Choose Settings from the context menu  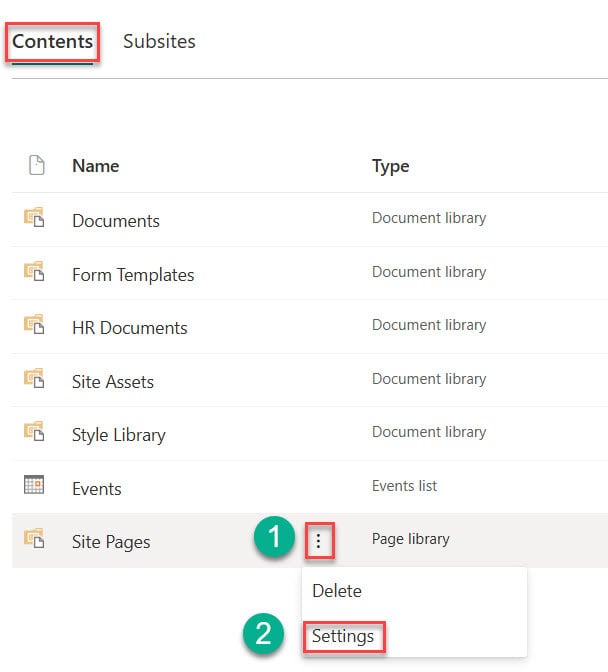[x=343, y=636]
